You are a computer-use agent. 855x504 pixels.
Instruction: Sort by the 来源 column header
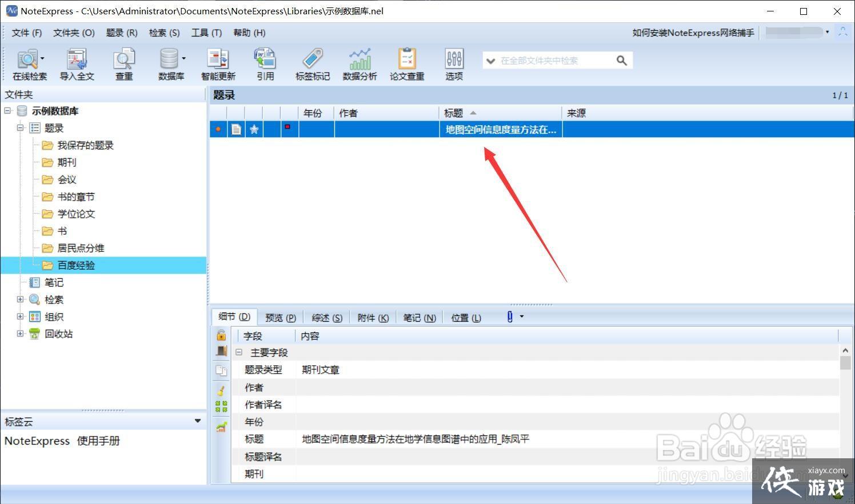coord(708,113)
